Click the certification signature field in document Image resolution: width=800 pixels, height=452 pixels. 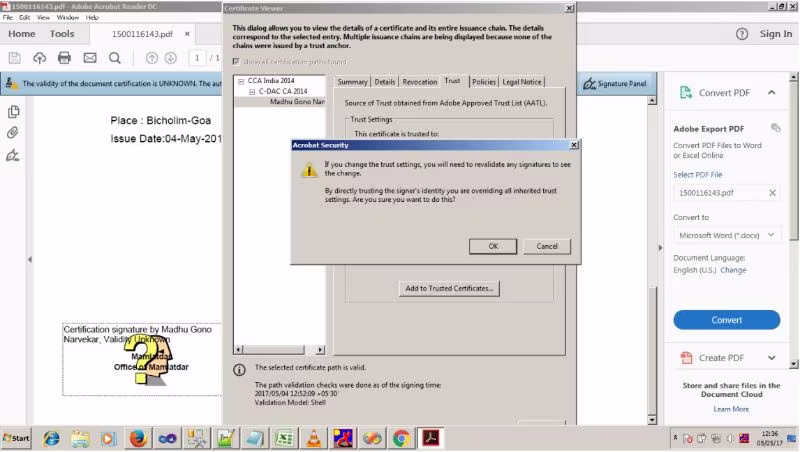click(142, 359)
